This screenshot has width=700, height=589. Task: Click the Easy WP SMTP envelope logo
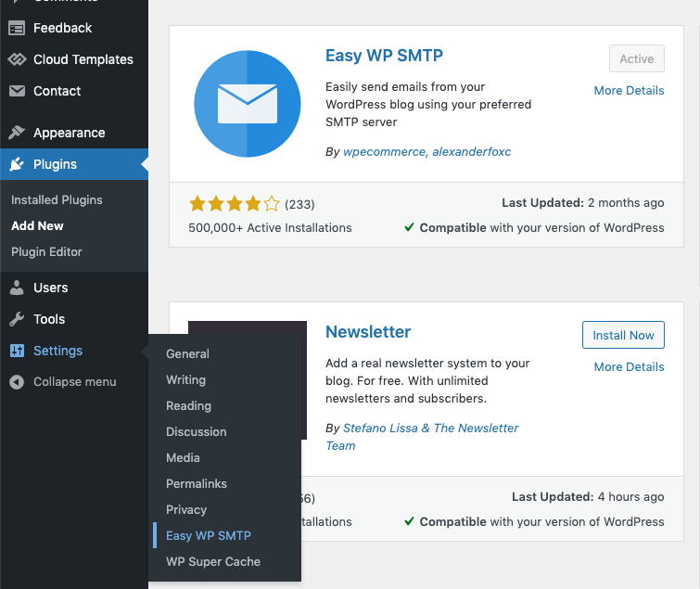248,104
